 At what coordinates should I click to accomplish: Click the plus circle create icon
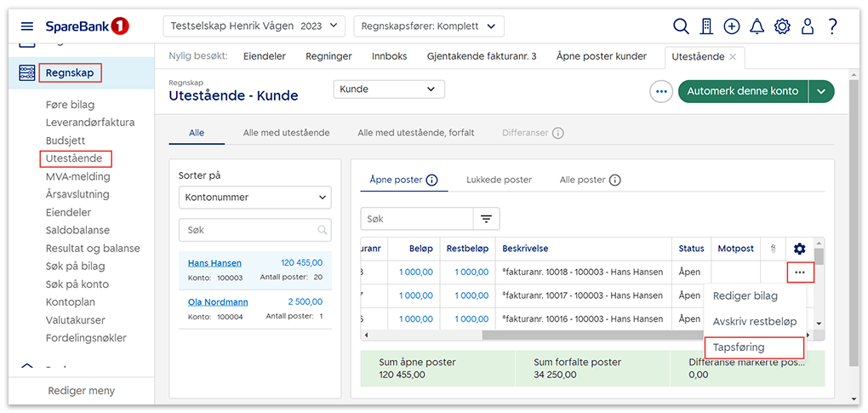click(731, 26)
